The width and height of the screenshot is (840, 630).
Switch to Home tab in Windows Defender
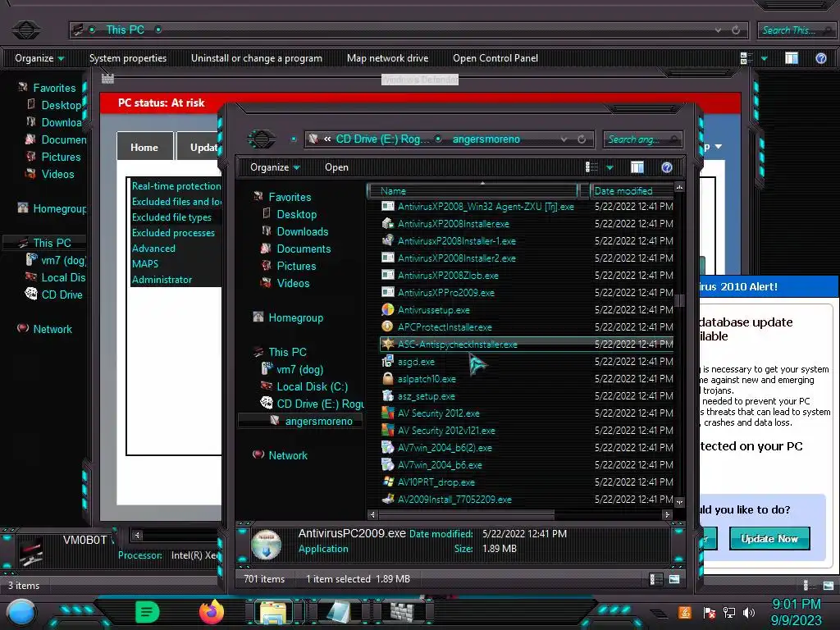click(144, 148)
